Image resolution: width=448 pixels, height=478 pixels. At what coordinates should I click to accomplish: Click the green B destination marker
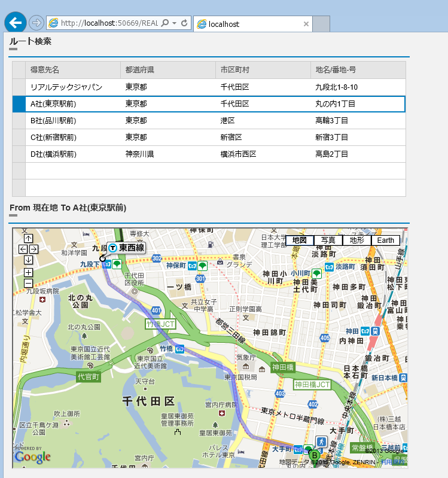(x=314, y=455)
